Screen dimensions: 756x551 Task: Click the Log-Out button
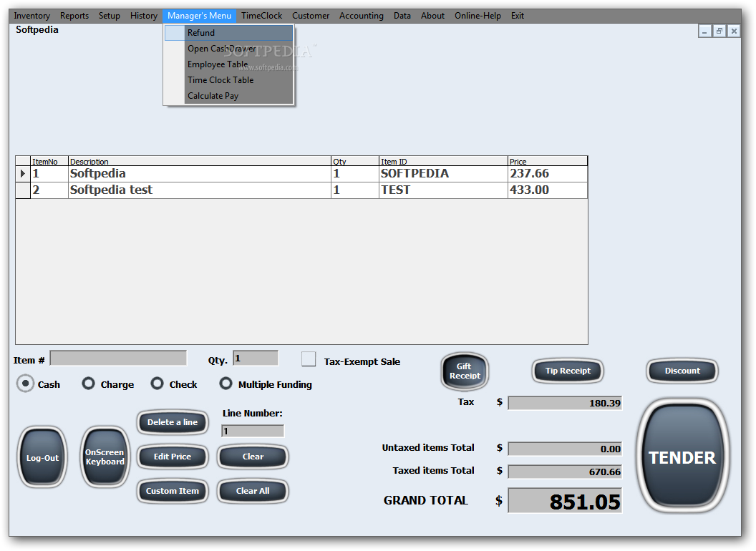pyautogui.click(x=42, y=457)
